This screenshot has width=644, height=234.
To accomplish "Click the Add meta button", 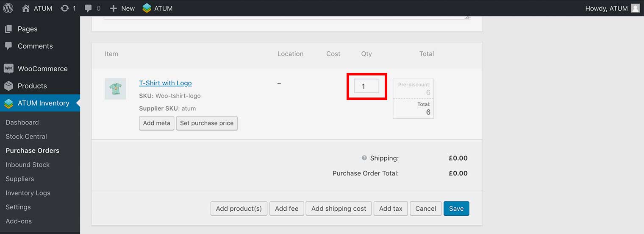I will (156, 123).
